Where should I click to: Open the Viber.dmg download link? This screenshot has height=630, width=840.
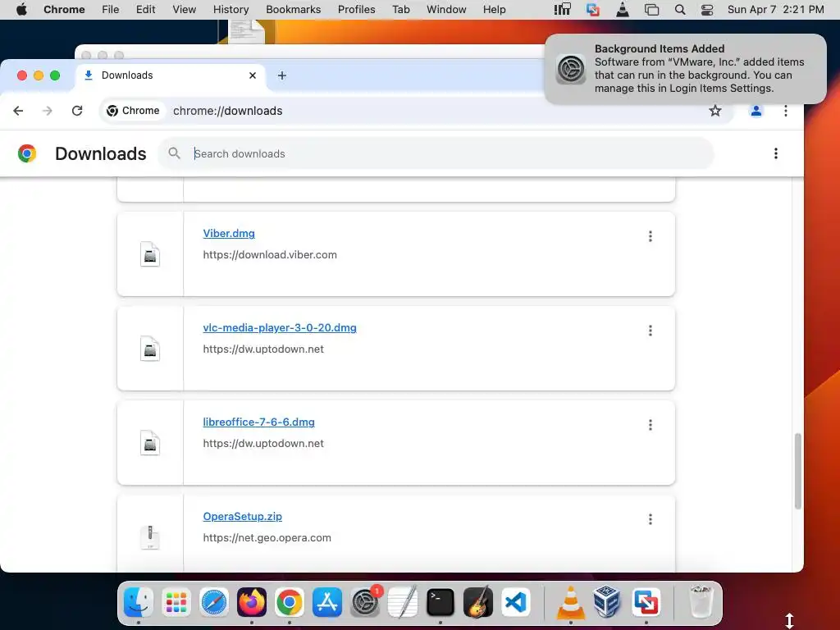(229, 234)
